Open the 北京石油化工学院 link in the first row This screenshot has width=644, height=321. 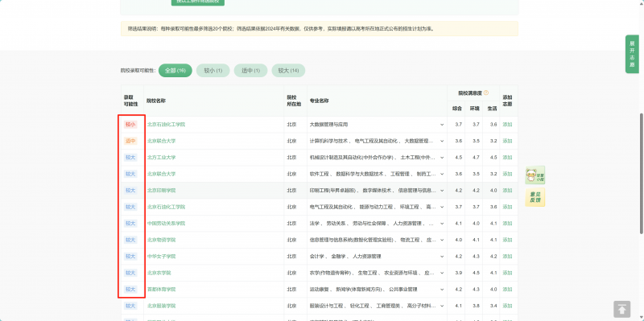point(166,125)
